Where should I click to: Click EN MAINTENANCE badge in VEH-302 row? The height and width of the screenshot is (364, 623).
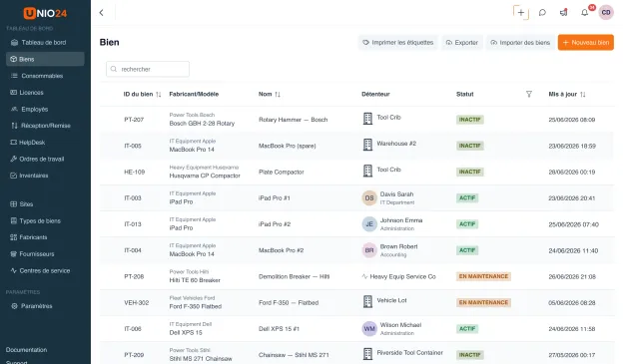click(483, 302)
